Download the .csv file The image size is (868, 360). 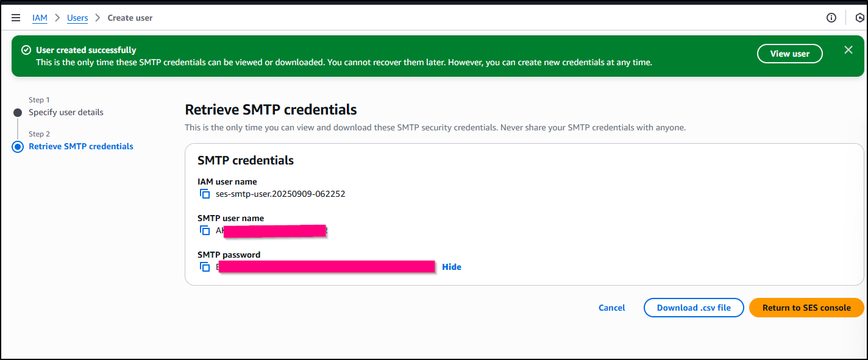pyautogui.click(x=694, y=308)
